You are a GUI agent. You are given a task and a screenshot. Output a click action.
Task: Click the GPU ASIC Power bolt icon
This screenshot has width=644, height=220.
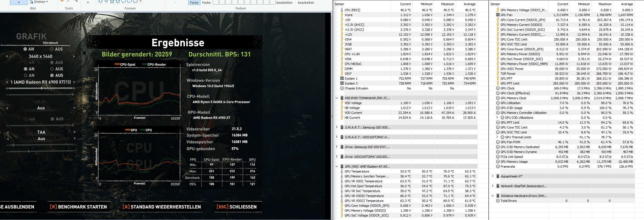pyautogui.click(x=498, y=69)
